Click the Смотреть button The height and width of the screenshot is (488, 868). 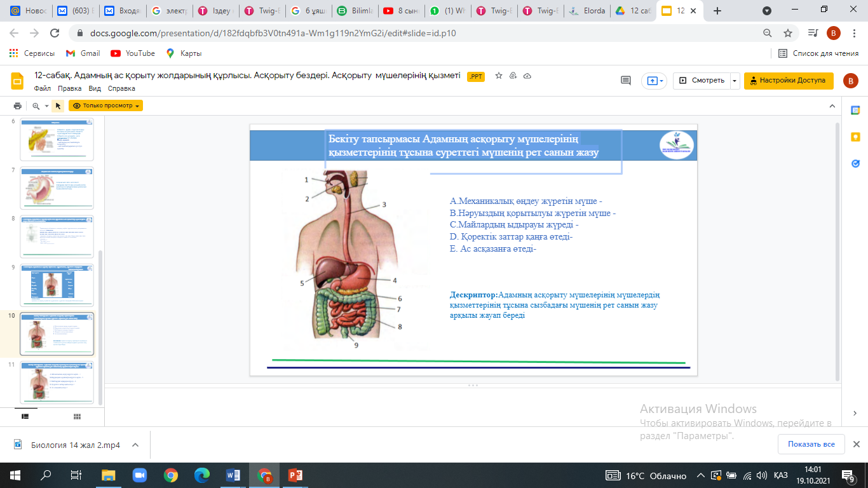702,81
